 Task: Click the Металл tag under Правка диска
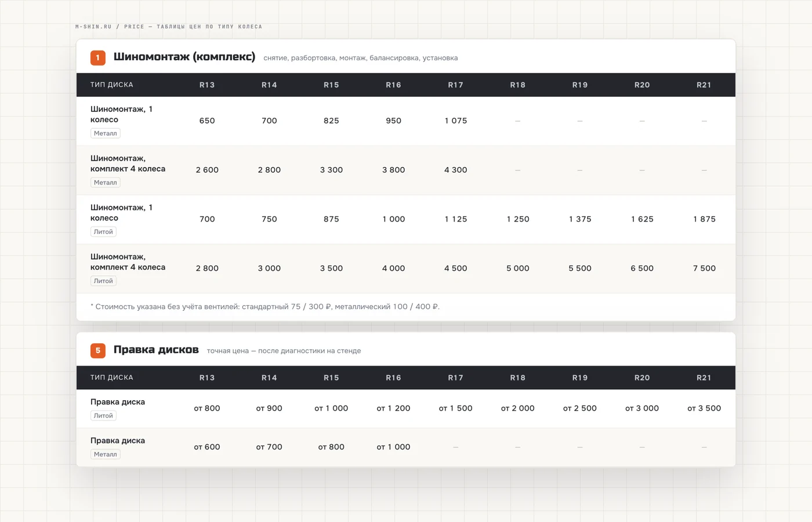(x=106, y=455)
